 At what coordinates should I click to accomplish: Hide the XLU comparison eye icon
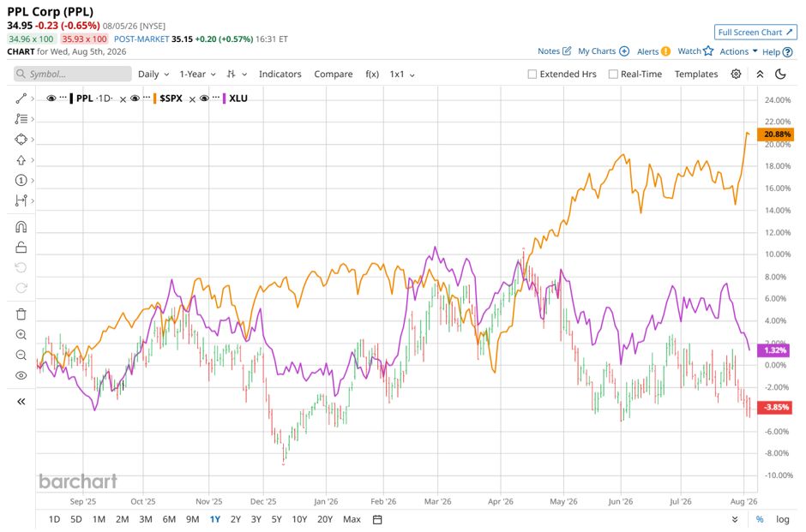204,98
